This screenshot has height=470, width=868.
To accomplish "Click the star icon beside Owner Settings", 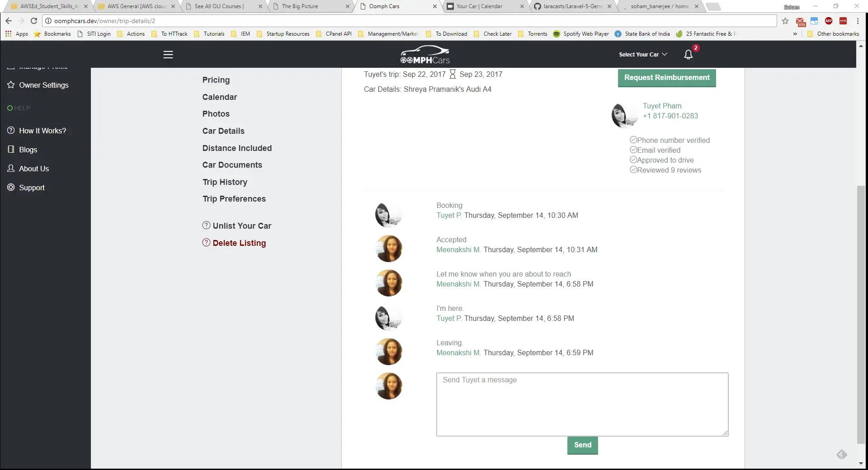I will [x=10, y=85].
